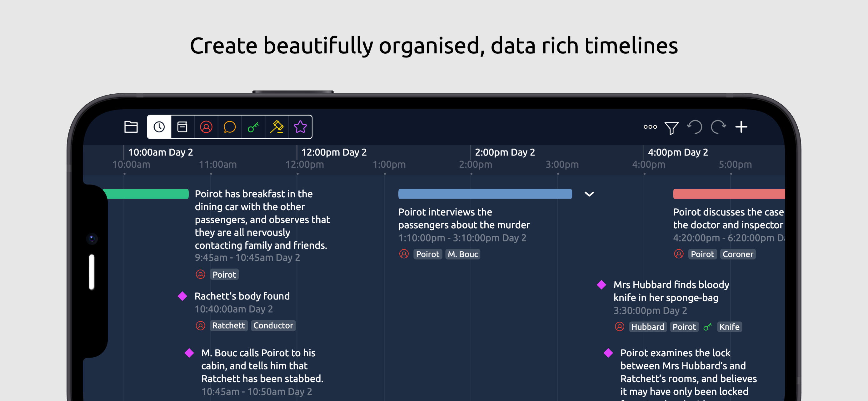This screenshot has width=868, height=401.
Task: Click Poirot tag under interviews event
Action: tap(428, 254)
